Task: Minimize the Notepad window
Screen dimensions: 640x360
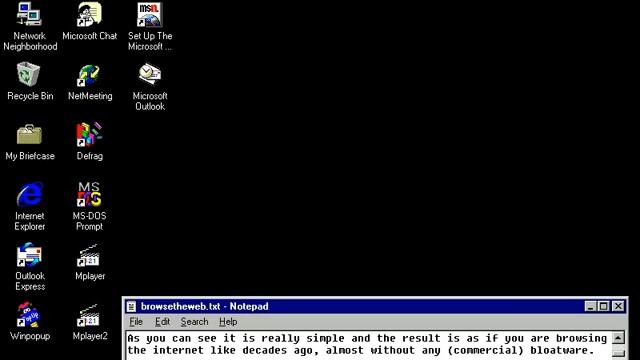Action: coord(590,306)
